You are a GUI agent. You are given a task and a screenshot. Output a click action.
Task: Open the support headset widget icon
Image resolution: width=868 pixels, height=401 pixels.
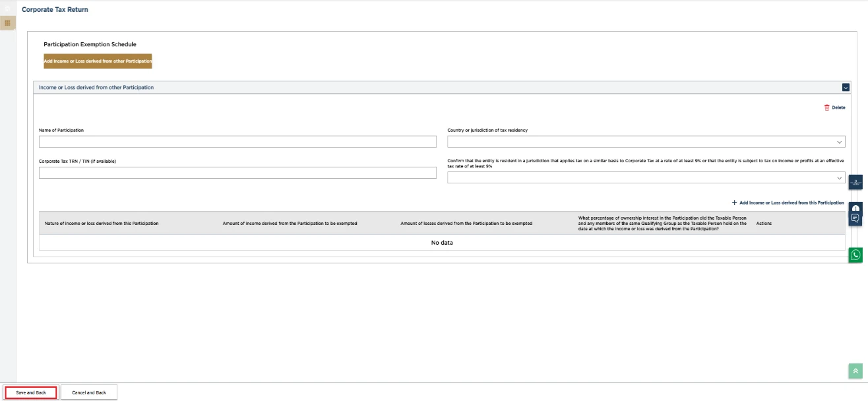click(855, 208)
